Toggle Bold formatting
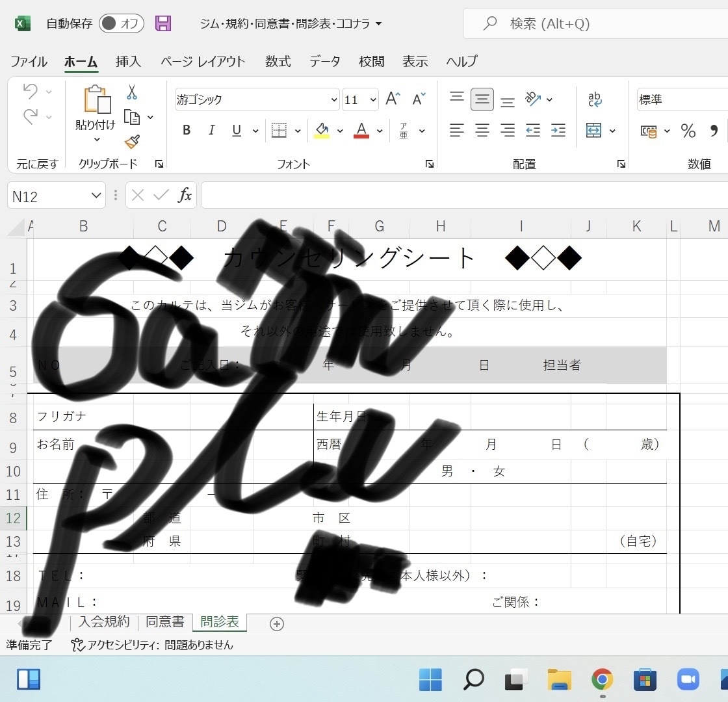 pyautogui.click(x=187, y=131)
